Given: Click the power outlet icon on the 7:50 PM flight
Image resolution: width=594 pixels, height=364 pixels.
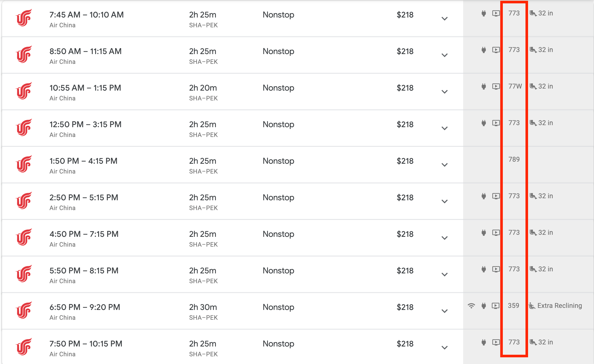Looking at the screenshot, I should (x=484, y=342).
